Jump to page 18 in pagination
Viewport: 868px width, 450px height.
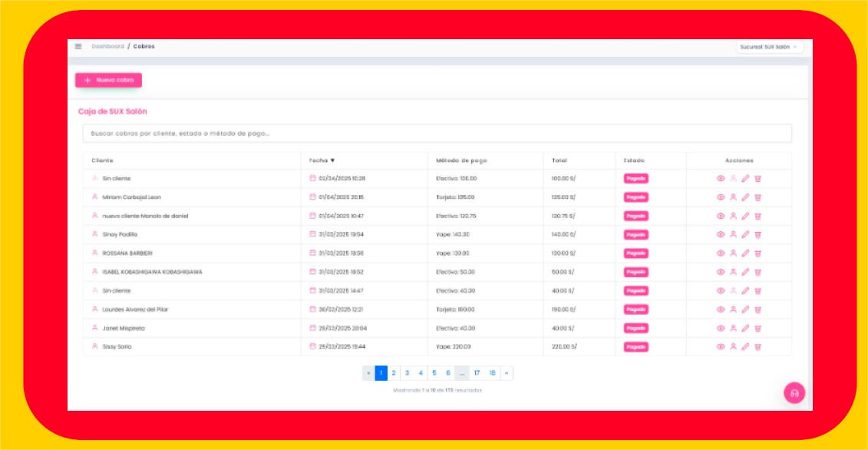click(492, 373)
